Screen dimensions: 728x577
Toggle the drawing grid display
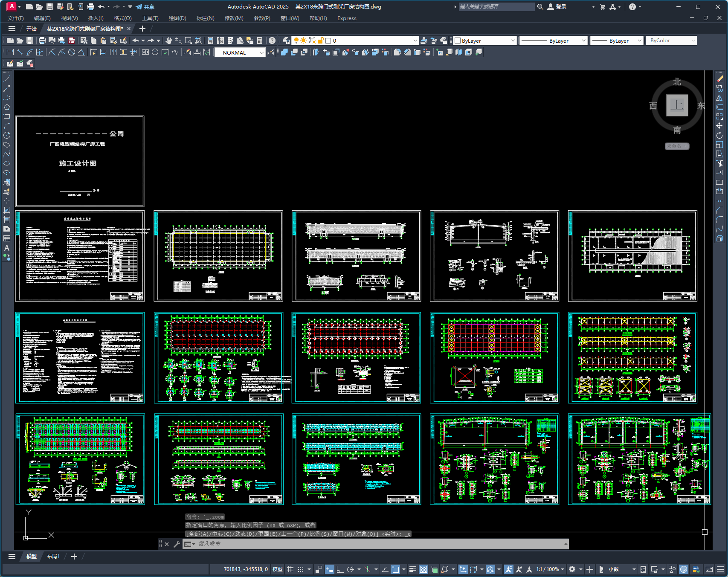(x=290, y=569)
